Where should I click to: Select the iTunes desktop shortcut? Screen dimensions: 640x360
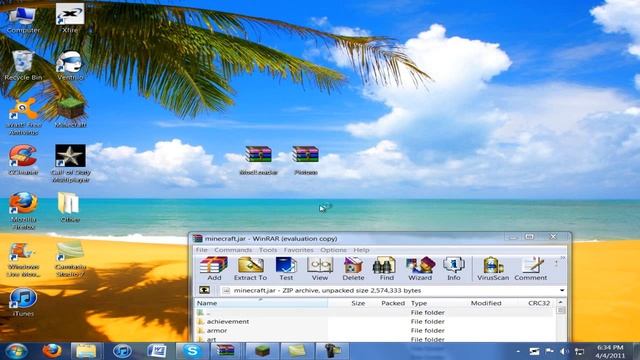(23, 303)
